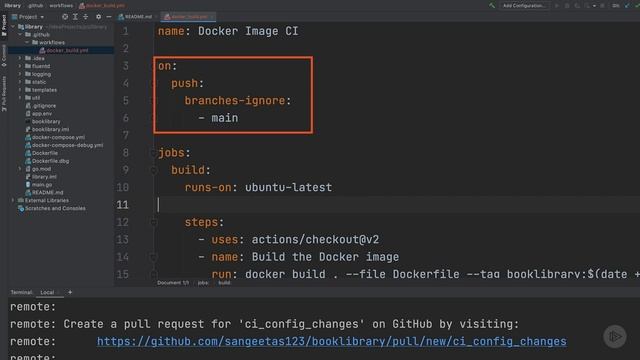Screen dimensions: 640x360
Task: Click 'actions/checkout@v2' text in editor
Action: coord(315,240)
